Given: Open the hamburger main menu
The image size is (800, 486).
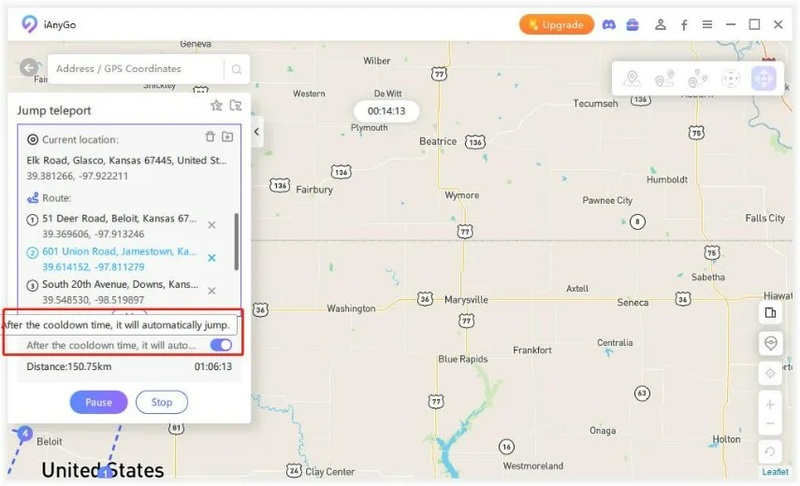Looking at the screenshot, I should [x=707, y=24].
